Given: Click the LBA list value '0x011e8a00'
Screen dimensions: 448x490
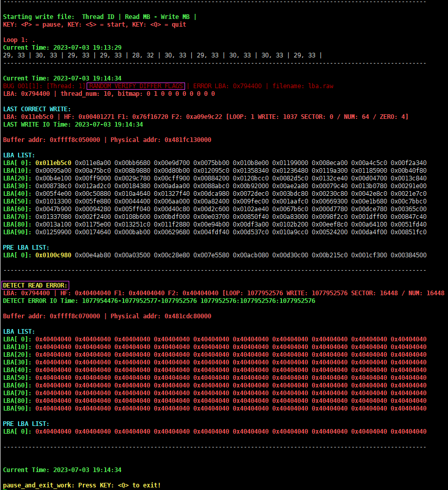Looking at the screenshot, I should [93, 163].
